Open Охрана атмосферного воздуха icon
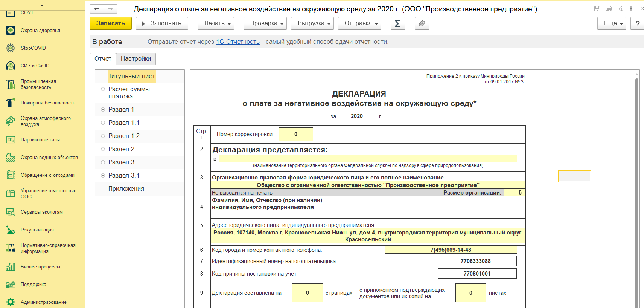 [11, 121]
